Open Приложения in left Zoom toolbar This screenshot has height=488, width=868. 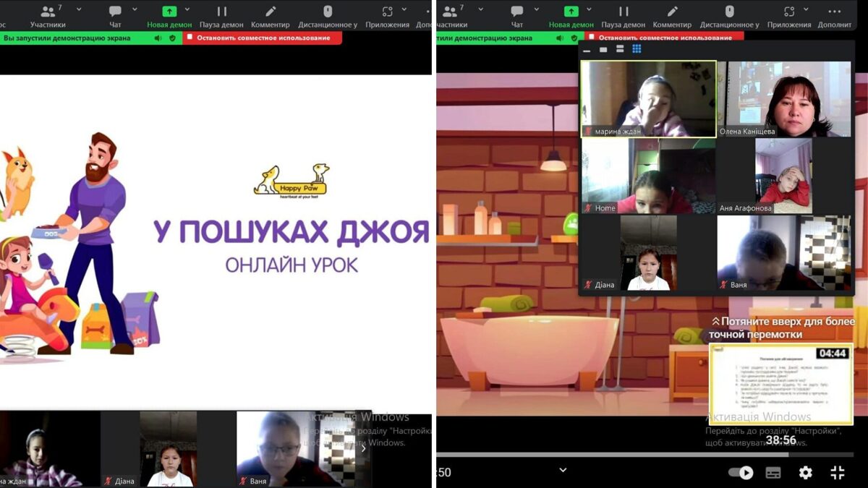[x=387, y=16]
